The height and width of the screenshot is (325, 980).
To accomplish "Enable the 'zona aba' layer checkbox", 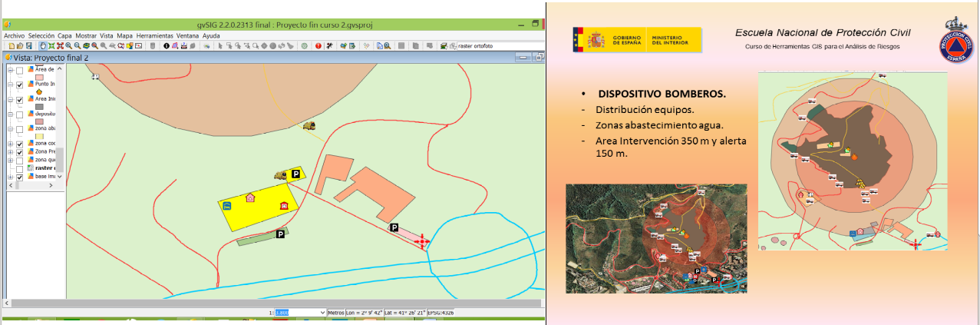I will point(20,129).
